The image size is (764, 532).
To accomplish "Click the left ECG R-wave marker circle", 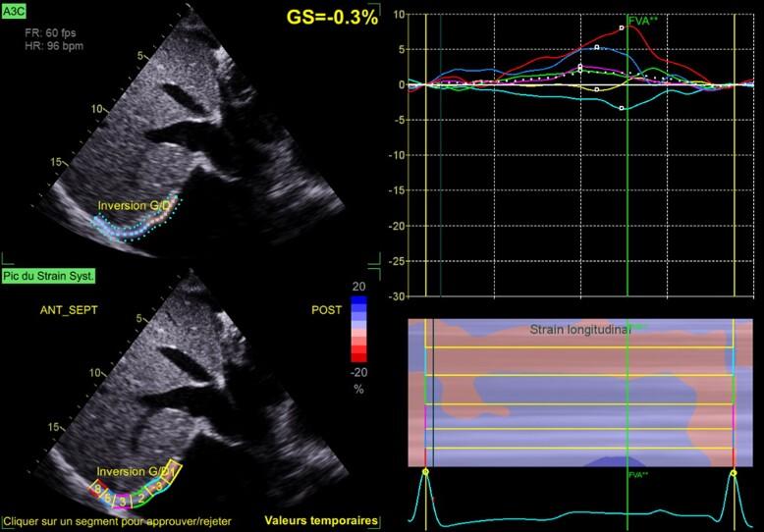I will pyautogui.click(x=425, y=472).
